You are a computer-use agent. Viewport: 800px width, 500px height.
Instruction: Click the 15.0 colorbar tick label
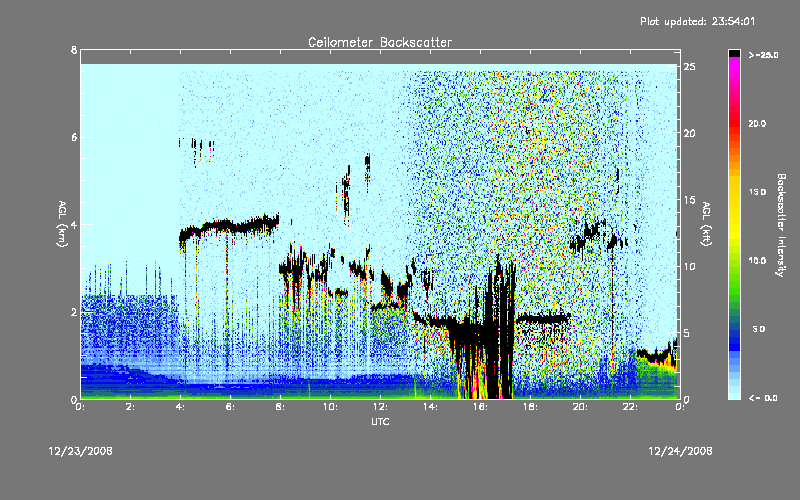757,192
